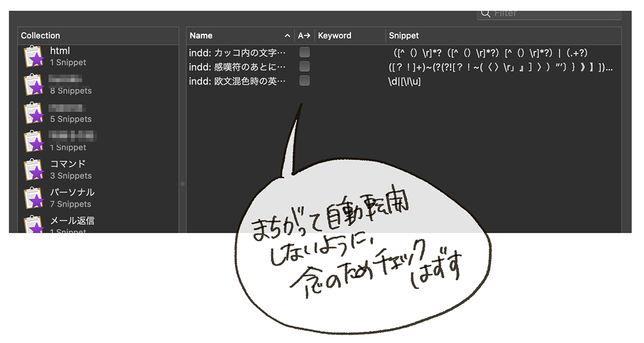Click the 5 Snippets collection icon
644x343 pixels.
33,113
